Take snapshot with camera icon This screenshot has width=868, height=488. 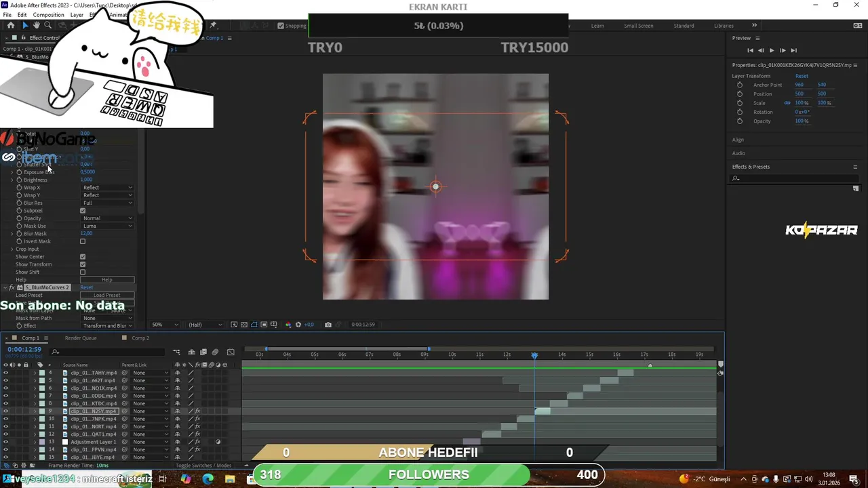[328, 325]
